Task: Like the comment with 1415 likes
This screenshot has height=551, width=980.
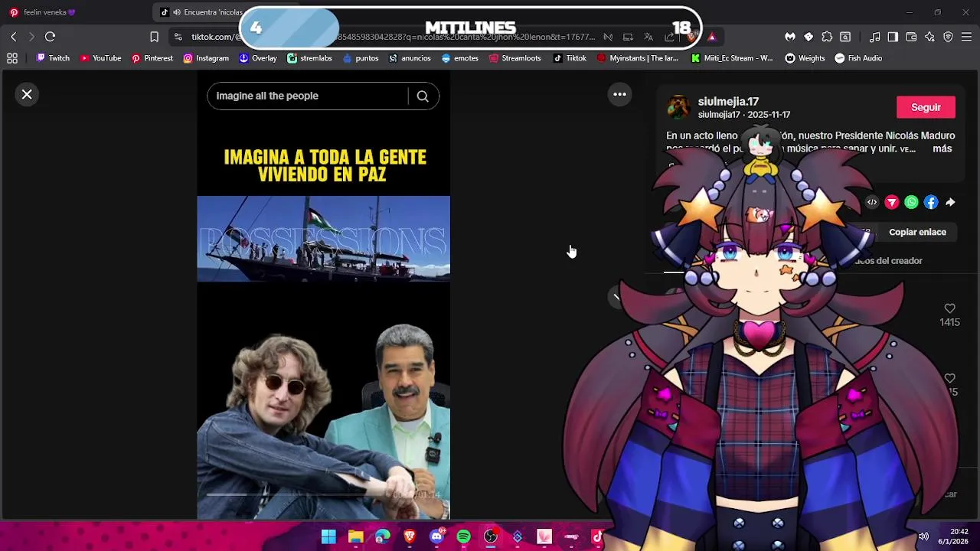Action: (950, 308)
